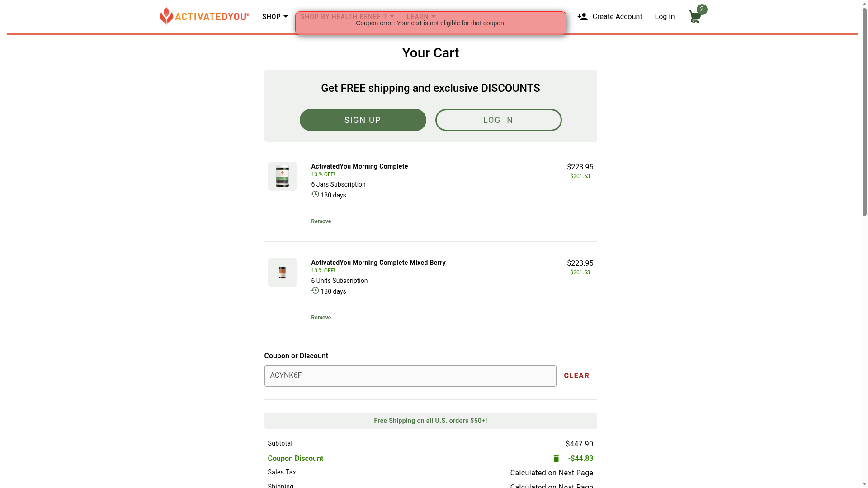Viewport: 868px width, 488px height.
Task: Click the Create Account person icon
Action: point(582,17)
